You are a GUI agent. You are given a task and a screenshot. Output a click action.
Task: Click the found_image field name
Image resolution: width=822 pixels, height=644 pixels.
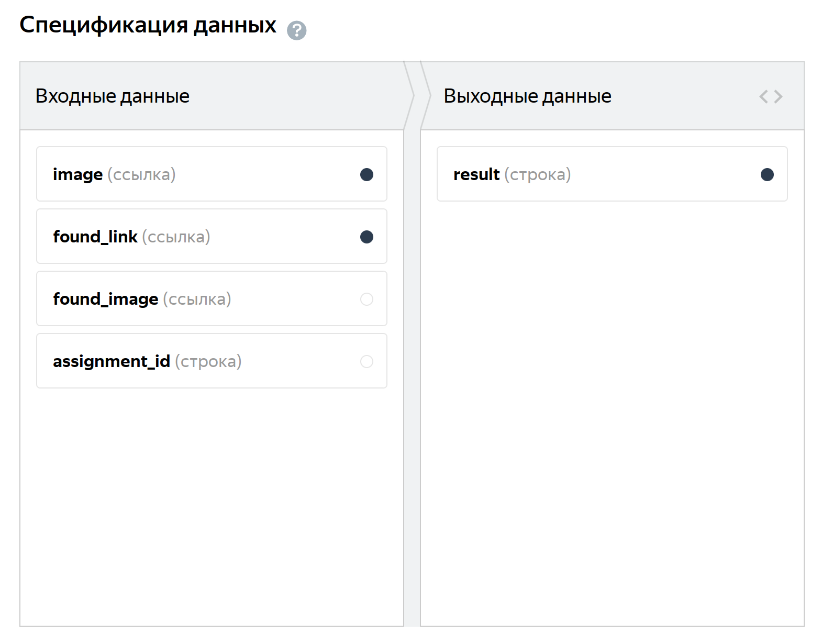click(105, 299)
